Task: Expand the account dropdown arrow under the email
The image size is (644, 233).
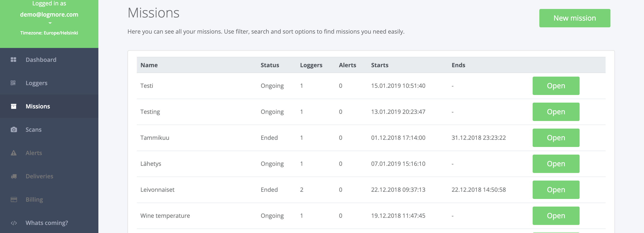Action: [50, 23]
